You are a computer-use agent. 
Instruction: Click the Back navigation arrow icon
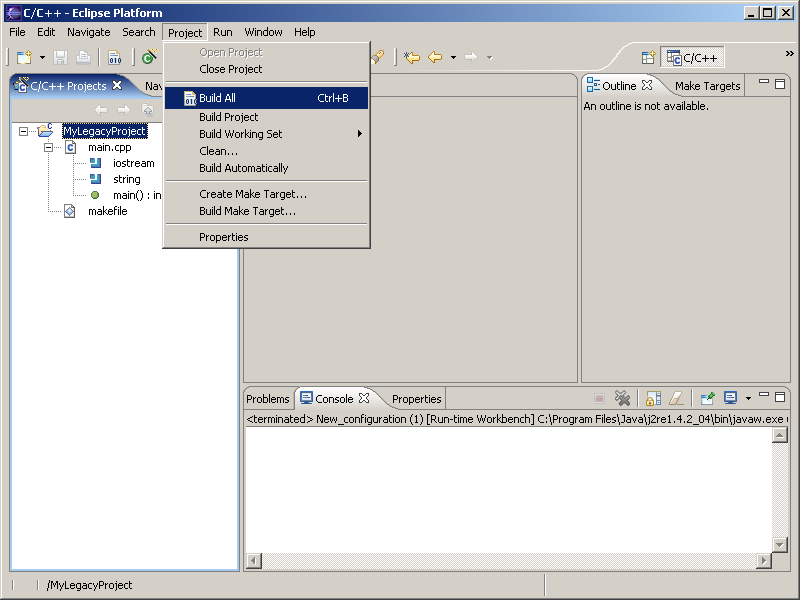(435, 58)
